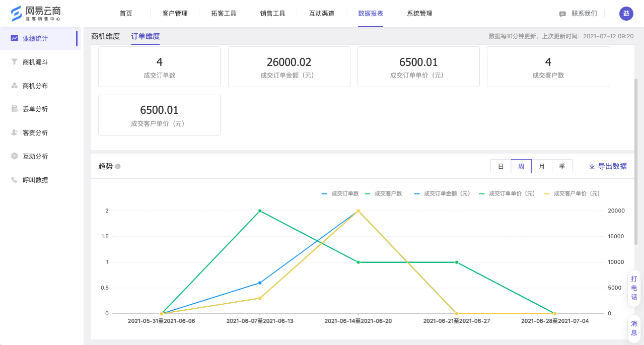
Task: Select the 月 time period option
Action: pyautogui.click(x=541, y=166)
